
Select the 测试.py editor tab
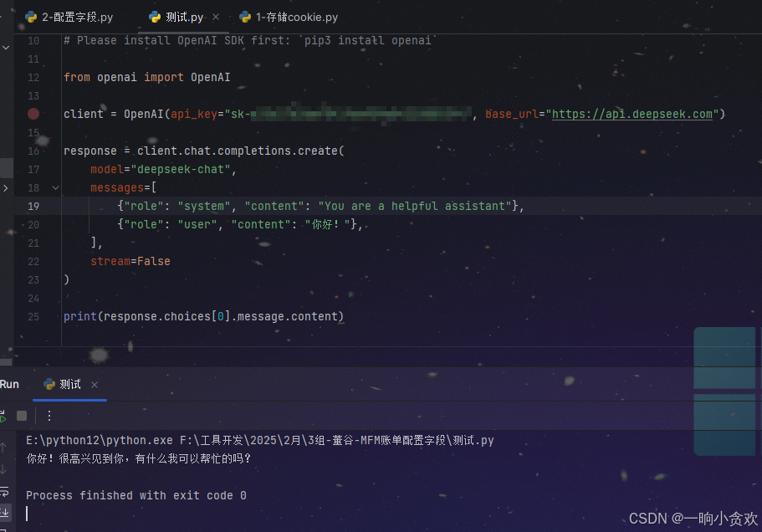coord(176,18)
